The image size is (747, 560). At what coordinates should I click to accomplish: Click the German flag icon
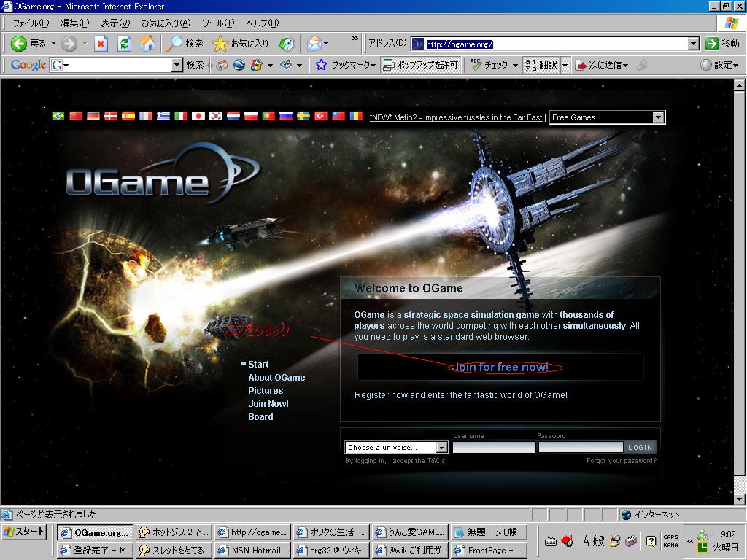93,116
